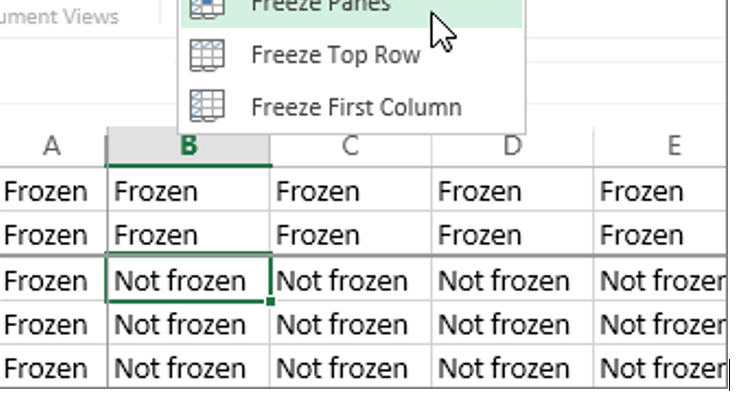Image resolution: width=737 pixels, height=394 pixels.
Task: Select column B header
Action: point(188,146)
